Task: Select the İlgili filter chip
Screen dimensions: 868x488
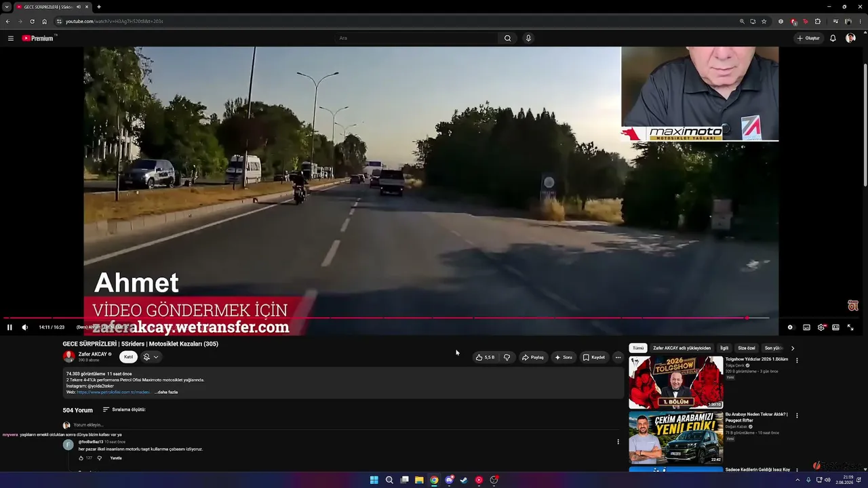Action: 724,348
